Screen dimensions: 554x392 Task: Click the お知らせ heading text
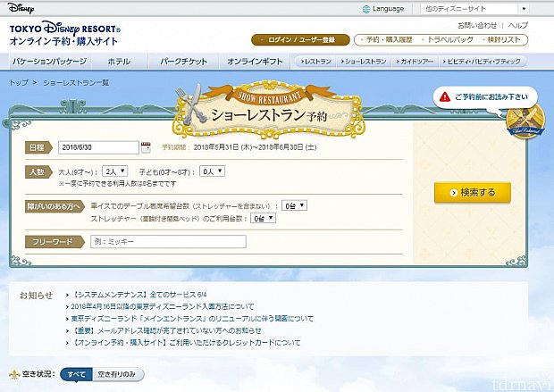pyautogui.click(x=36, y=296)
